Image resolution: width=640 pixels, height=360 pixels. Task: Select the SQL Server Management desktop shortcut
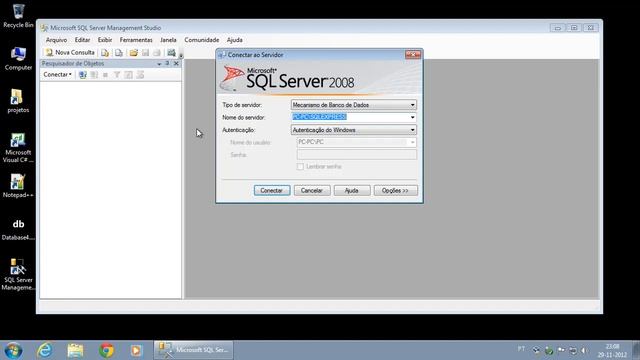click(x=18, y=275)
